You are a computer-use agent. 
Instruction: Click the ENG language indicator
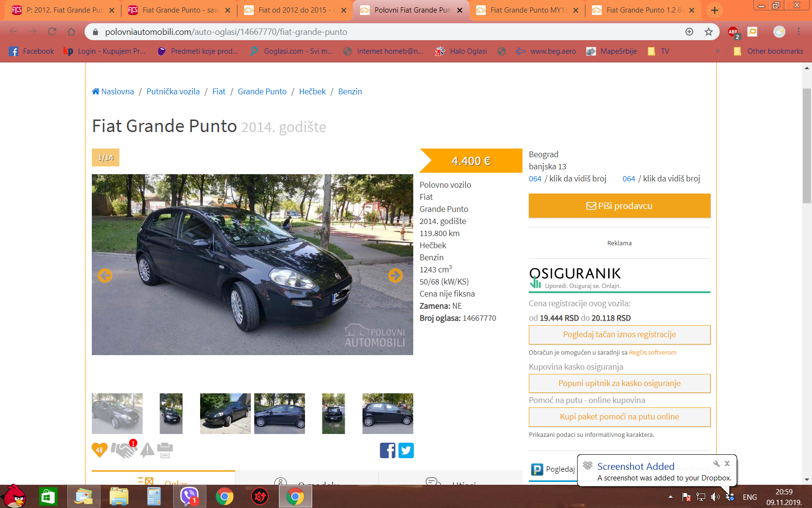point(750,497)
